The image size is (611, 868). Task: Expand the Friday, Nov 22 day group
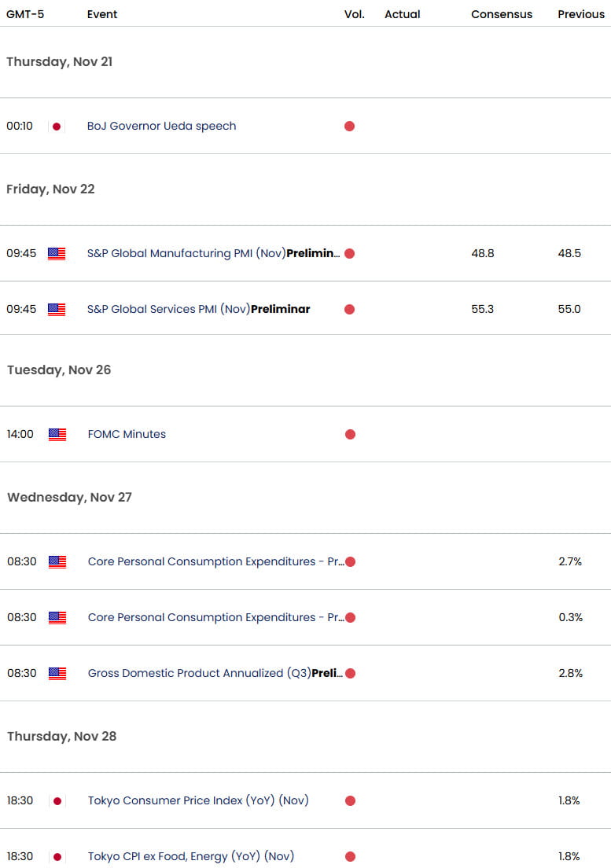point(50,189)
